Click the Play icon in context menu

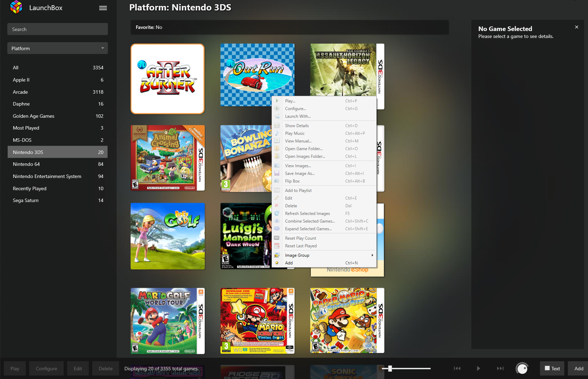tap(277, 101)
